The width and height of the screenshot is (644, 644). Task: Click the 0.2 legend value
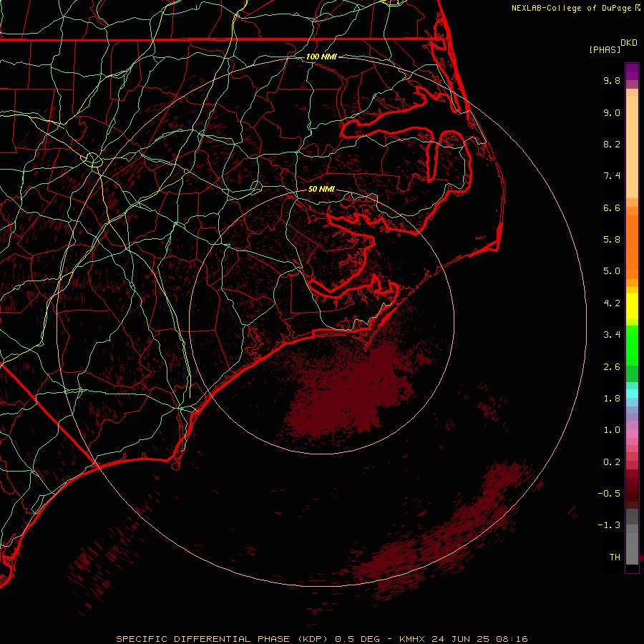click(612, 462)
